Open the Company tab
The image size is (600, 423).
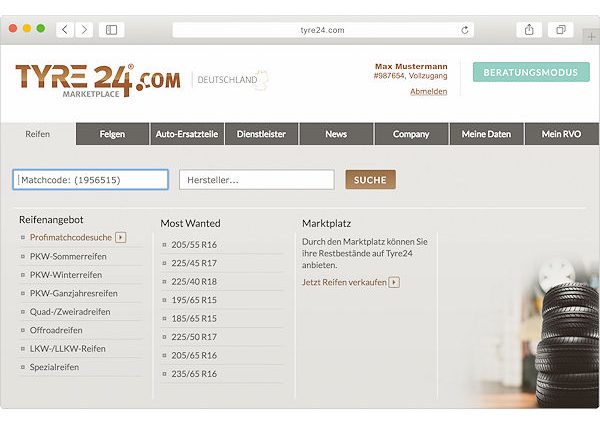coord(411,134)
